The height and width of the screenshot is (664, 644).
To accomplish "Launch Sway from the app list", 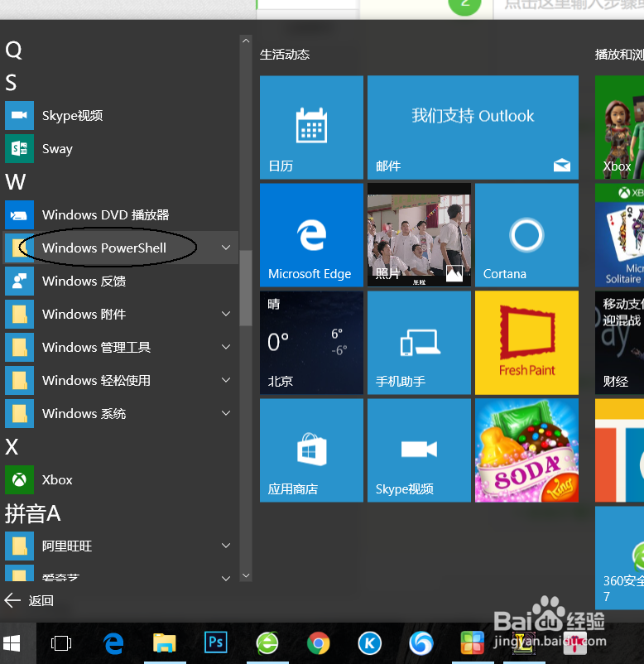I will pos(121,149).
